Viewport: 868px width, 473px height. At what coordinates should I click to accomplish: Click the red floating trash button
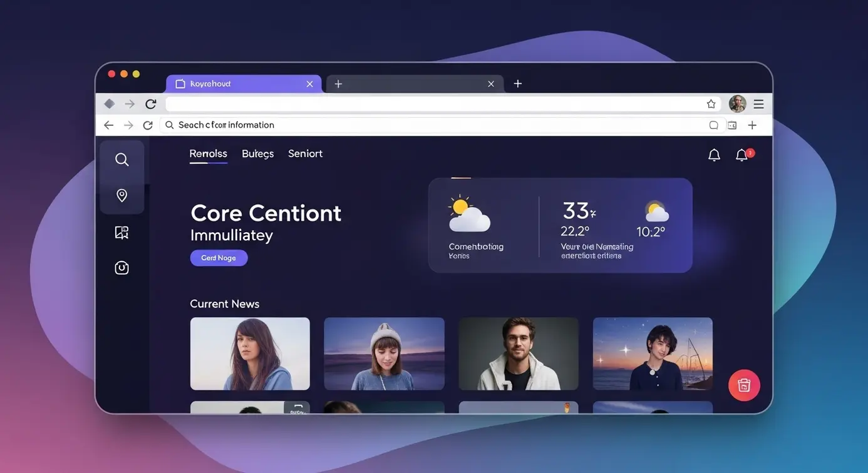pos(744,385)
